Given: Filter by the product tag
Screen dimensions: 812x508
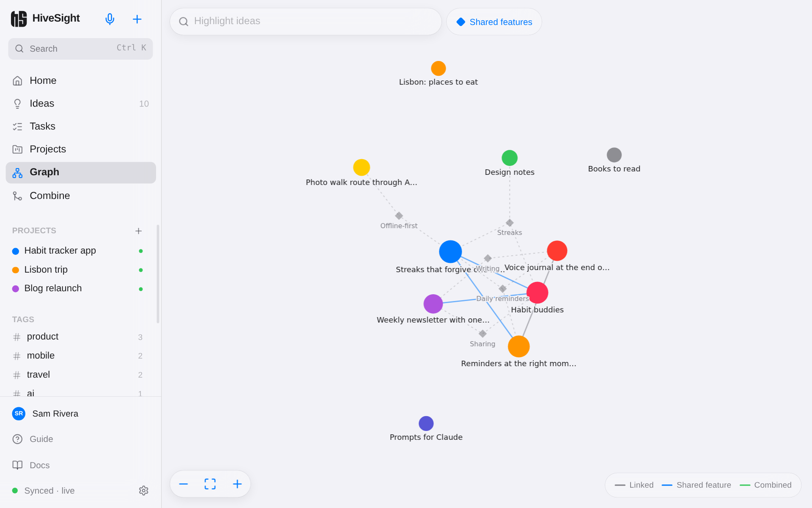Looking at the screenshot, I should (x=78, y=337).
